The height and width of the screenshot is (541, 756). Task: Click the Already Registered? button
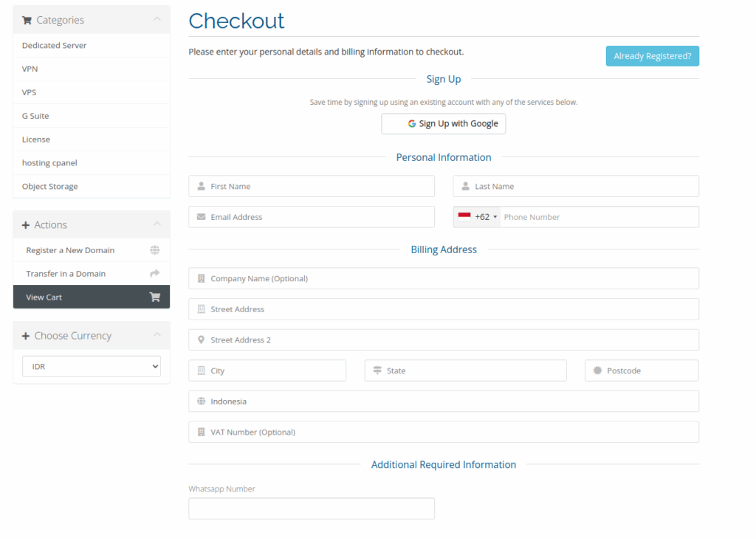653,56
